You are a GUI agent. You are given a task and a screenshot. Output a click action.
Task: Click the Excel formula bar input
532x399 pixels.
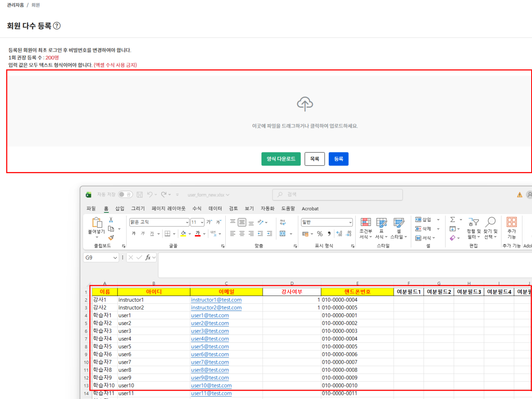pyautogui.click(x=345, y=265)
